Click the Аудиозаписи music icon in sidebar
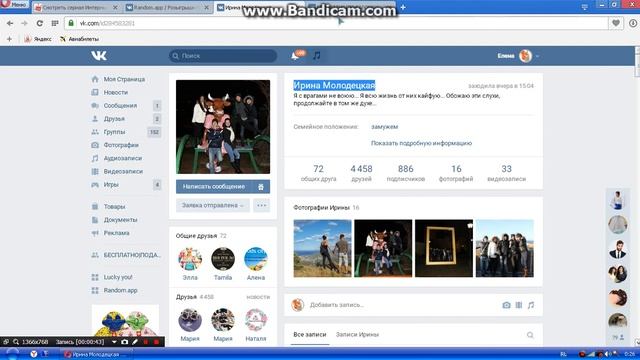Screen dimensions: 640x360 point(95,158)
